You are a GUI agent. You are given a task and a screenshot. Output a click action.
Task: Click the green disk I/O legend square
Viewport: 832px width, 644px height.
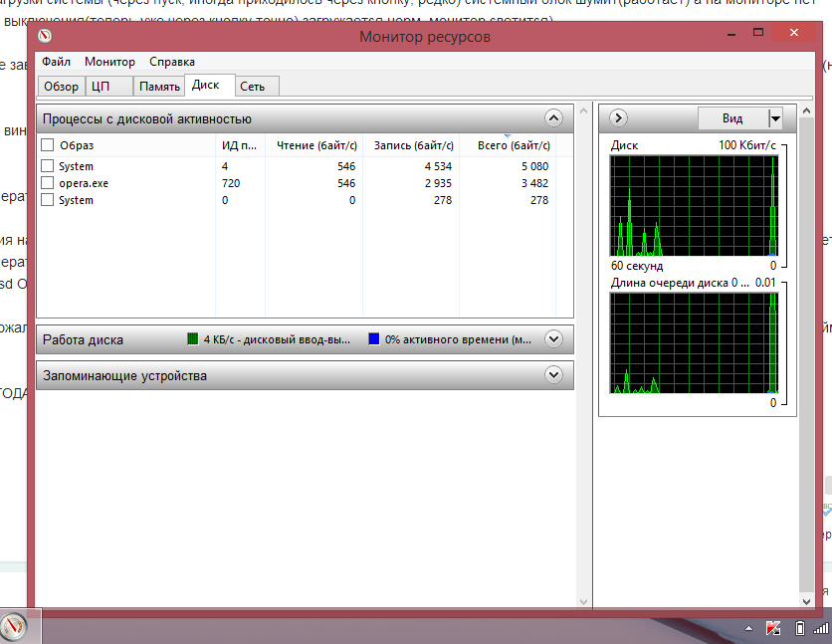pyautogui.click(x=193, y=339)
